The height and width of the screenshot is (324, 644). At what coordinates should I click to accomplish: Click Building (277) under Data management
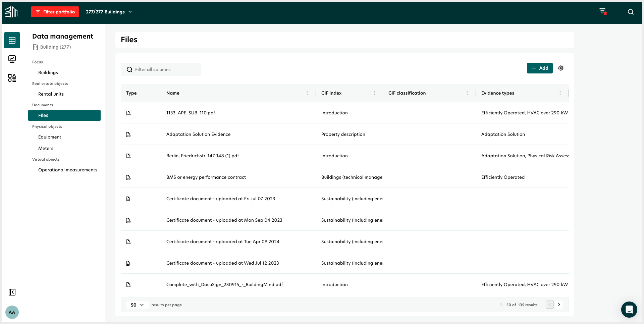tap(52, 47)
